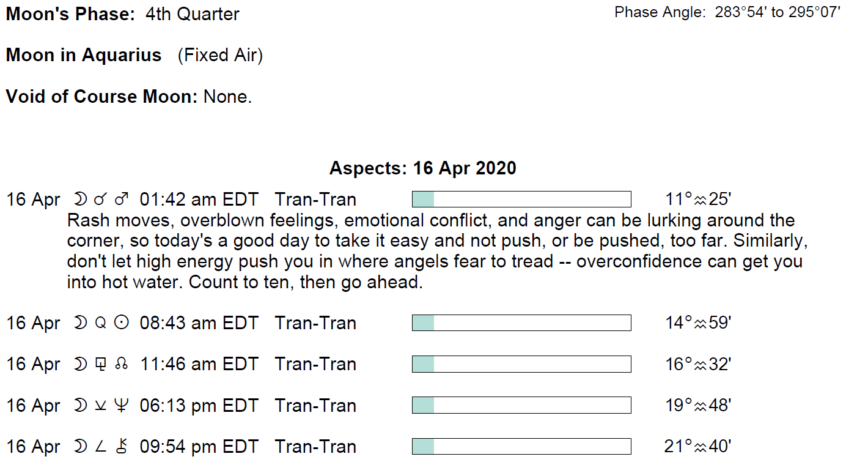Image resolution: width=868 pixels, height=462 pixels.
Task: Click the 14°59' Aquarius position value
Action: [x=698, y=323]
